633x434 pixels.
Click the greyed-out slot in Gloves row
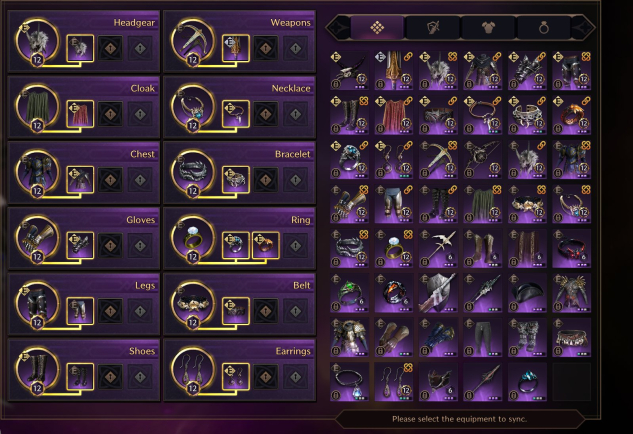coord(140,245)
